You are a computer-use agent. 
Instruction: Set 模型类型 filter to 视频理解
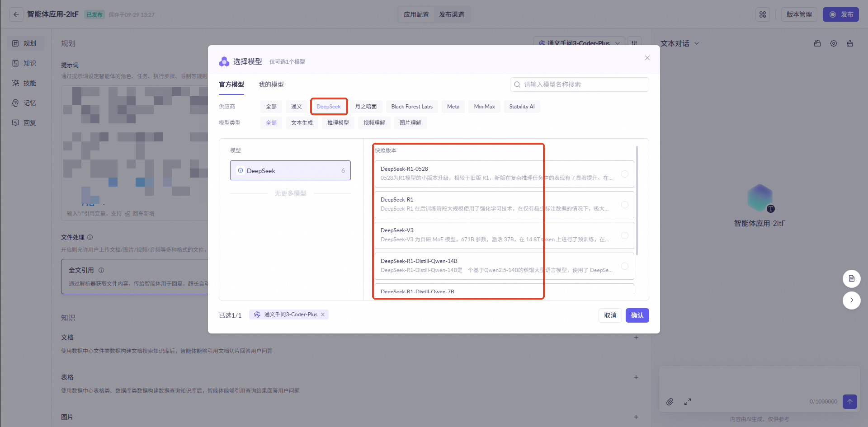click(374, 123)
